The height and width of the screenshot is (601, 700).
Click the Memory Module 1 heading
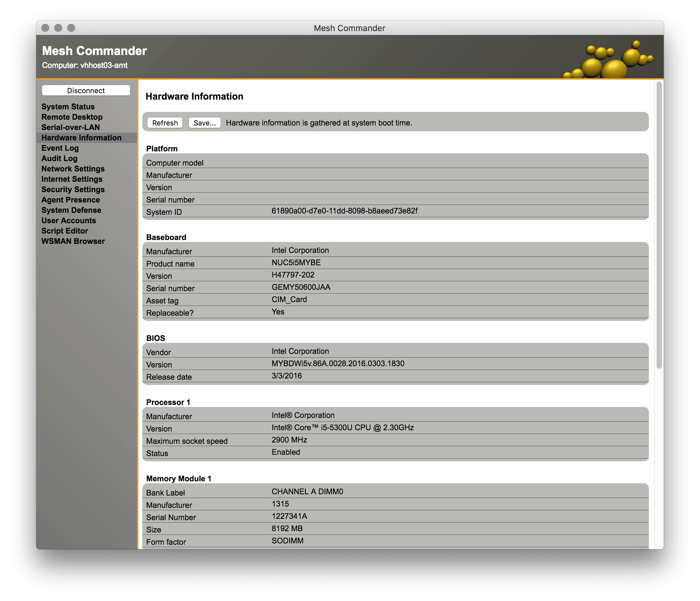point(179,478)
